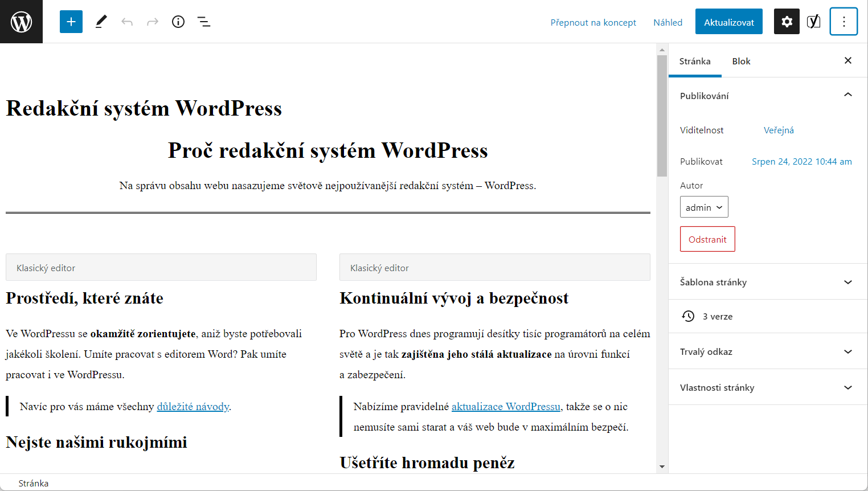Redo with the redo arrow icon
The image size is (868, 491).
point(153,22)
